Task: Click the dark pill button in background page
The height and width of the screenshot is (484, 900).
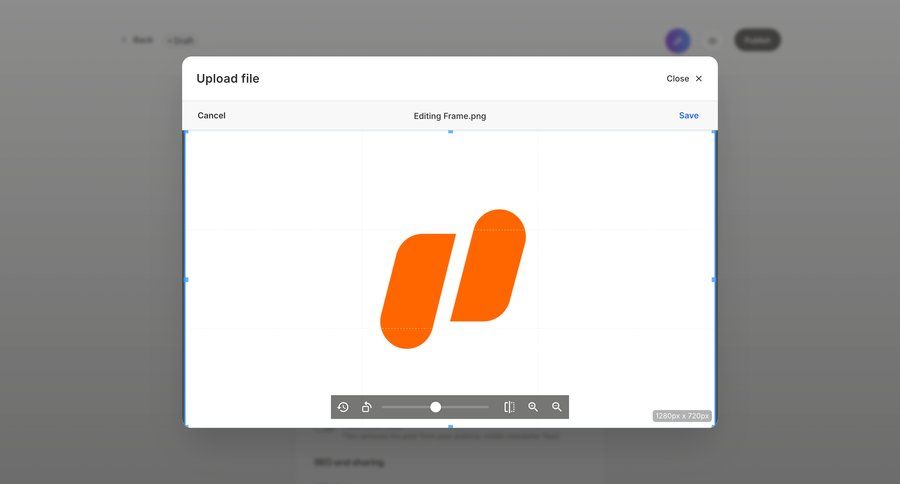Action: 758,40
